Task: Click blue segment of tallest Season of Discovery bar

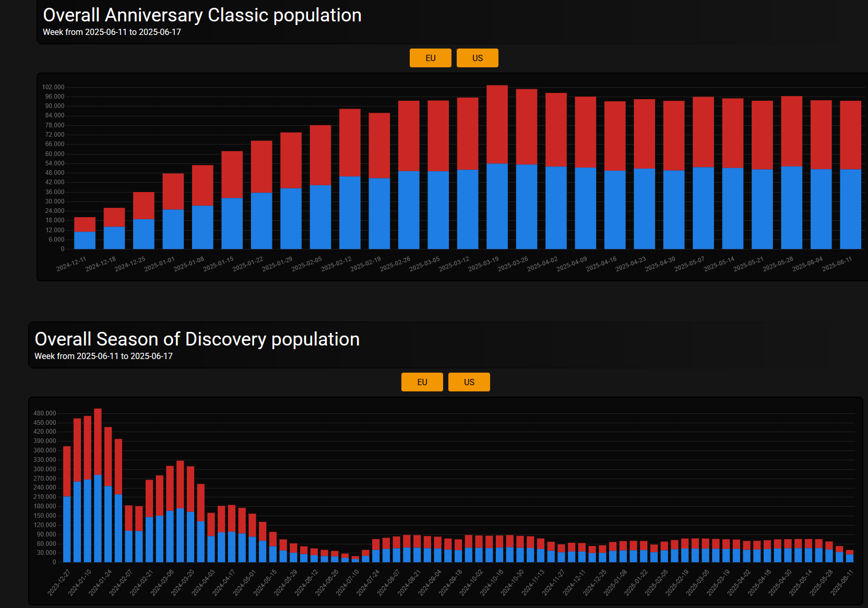Action: tap(98, 518)
